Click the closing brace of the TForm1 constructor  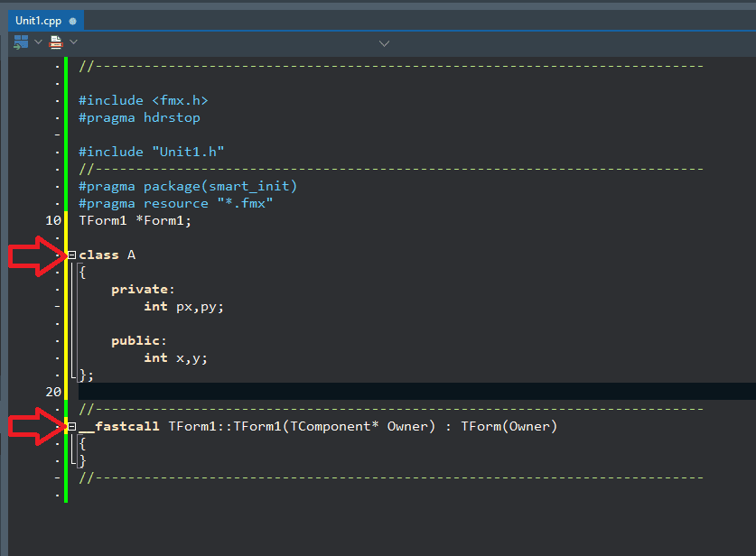[82, 461]
